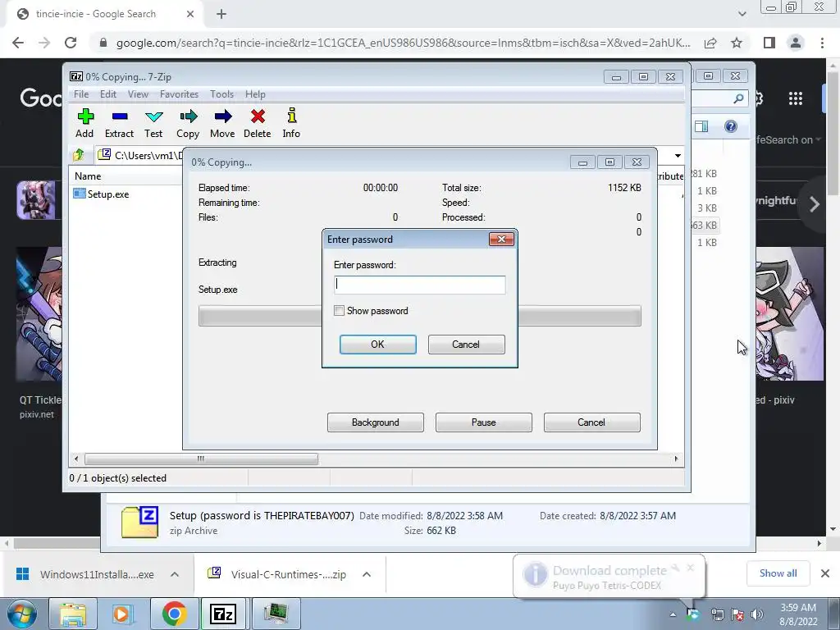Image resolution: width=840 pixels, height=630 pixels.
Task: Open the View menu in 7-Zip
Action: (138, 94)
